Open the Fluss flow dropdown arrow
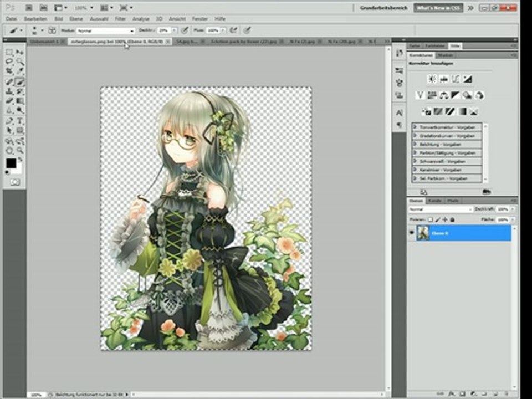Screen dimensions: 532x399 (223, 30)
